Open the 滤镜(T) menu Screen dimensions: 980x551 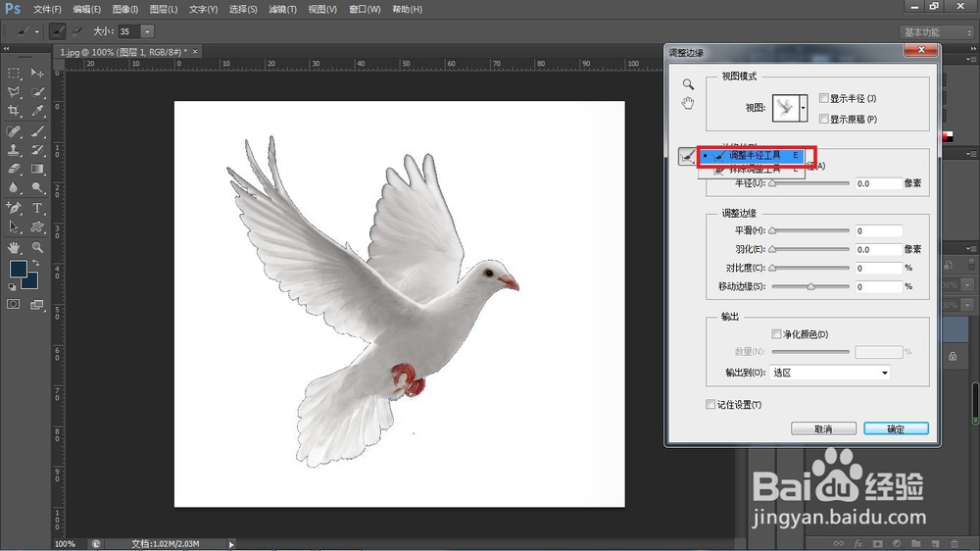(282, 10)
